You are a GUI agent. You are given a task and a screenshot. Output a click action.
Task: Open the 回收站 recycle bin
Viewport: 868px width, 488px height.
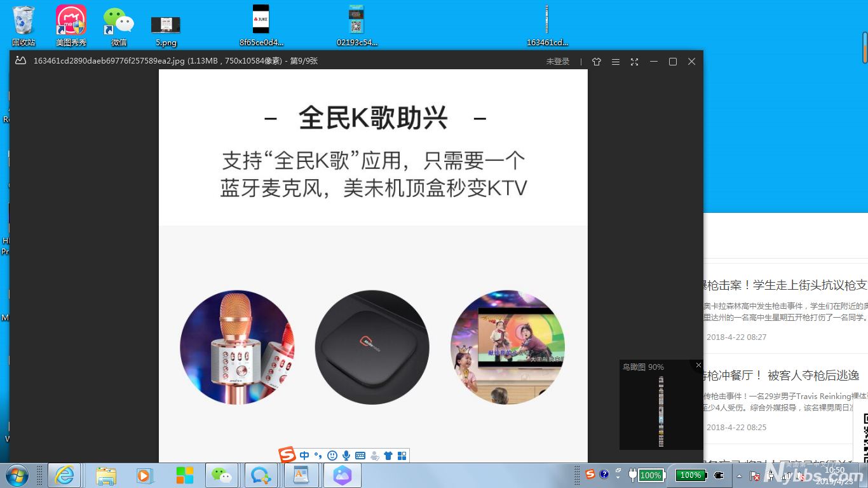coord(24,25)
